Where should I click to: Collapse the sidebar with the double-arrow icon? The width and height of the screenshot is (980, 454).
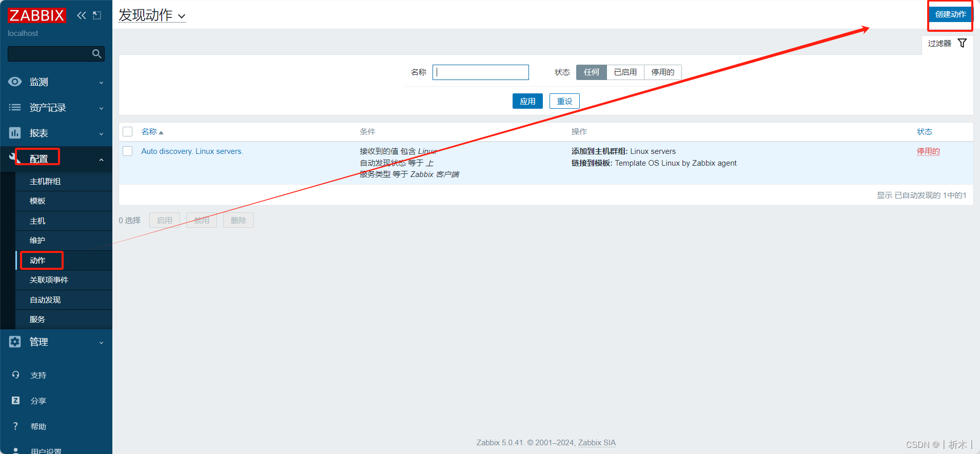point(82,15)
